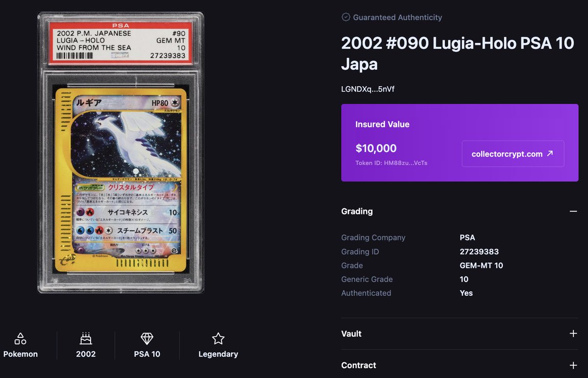
Task: Click the Contract section title
Action: click(x=359, y=365)
